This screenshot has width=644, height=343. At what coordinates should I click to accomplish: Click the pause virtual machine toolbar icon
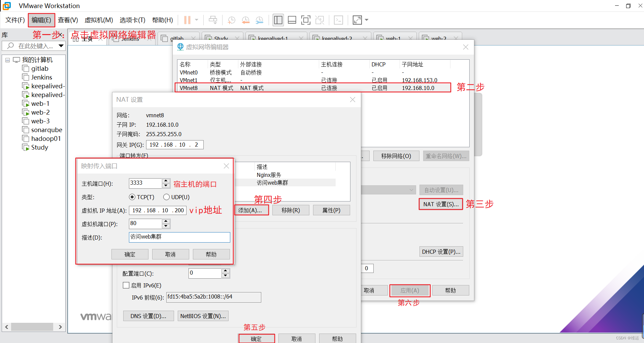point(187,20)
